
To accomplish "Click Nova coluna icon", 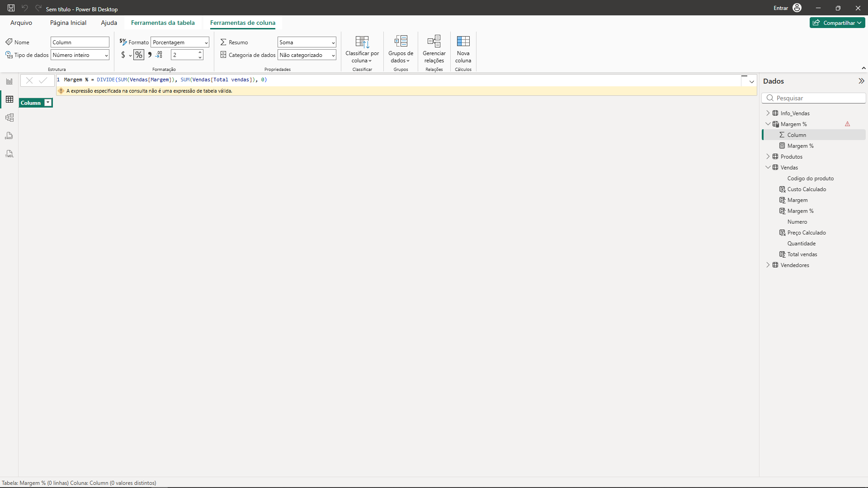I will click(x=463, y=41).
